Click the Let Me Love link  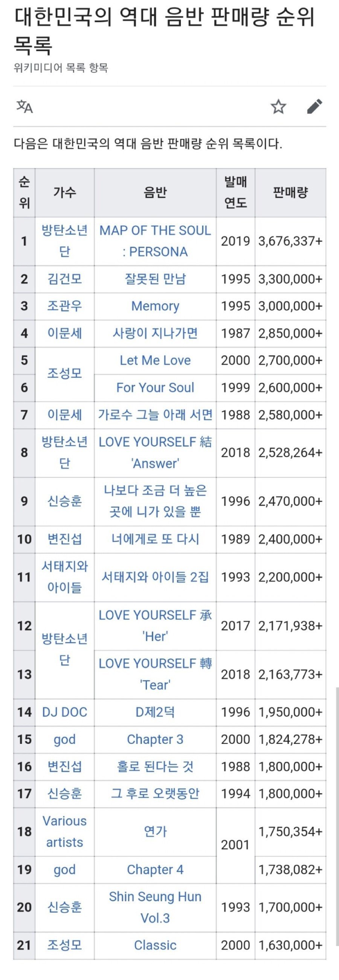(x=155, y=360)
